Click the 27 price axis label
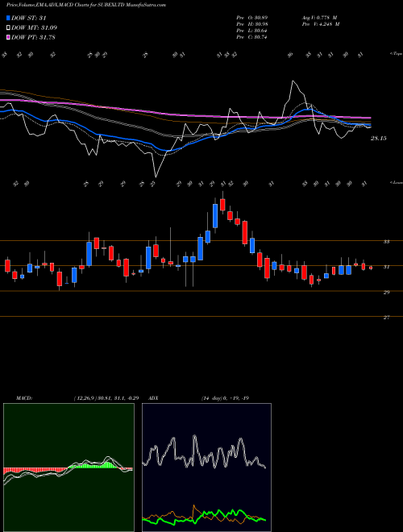 click(386, 318)
